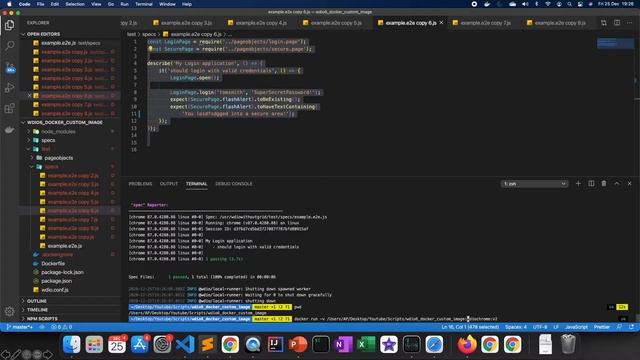Switch to the DEBUG CONSOLE panel tab
Image resolution: width=640 pixels, height=360 pixels.
233,184
